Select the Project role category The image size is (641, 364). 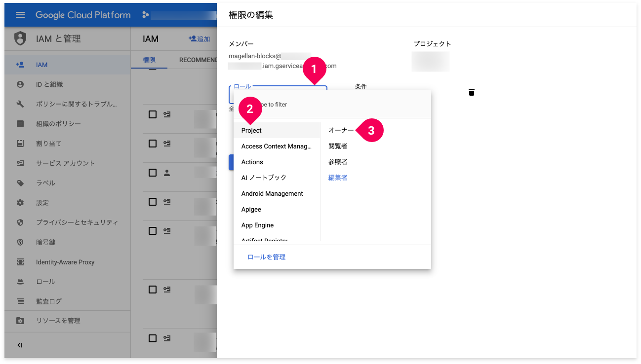point(277,131)
